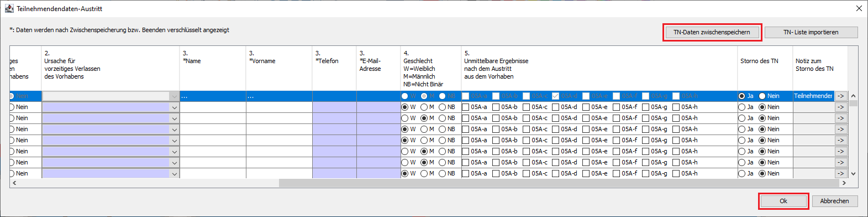Check 05A-b in the second table row

(496, 107)
